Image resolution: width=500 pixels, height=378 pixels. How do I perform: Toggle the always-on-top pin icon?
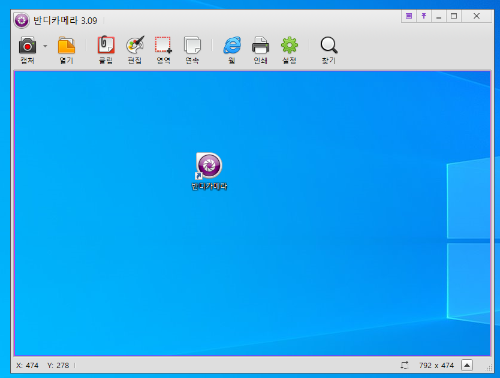tap(424, 16)
